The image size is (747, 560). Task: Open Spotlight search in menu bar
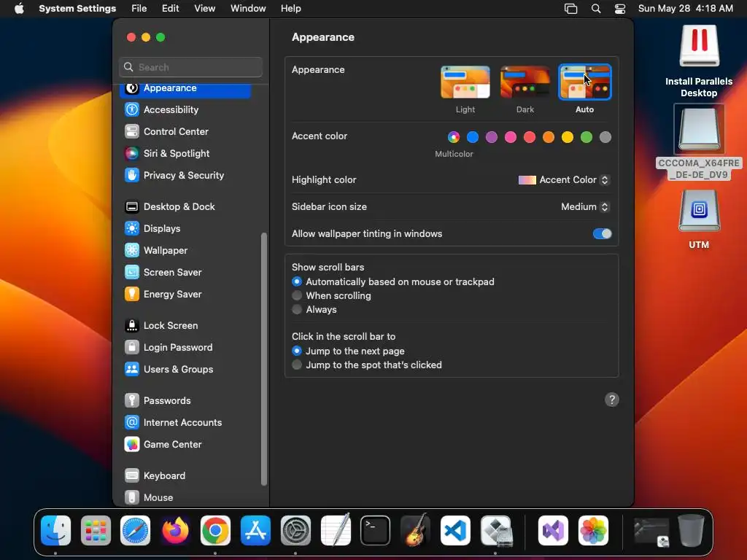click(595, 9)
